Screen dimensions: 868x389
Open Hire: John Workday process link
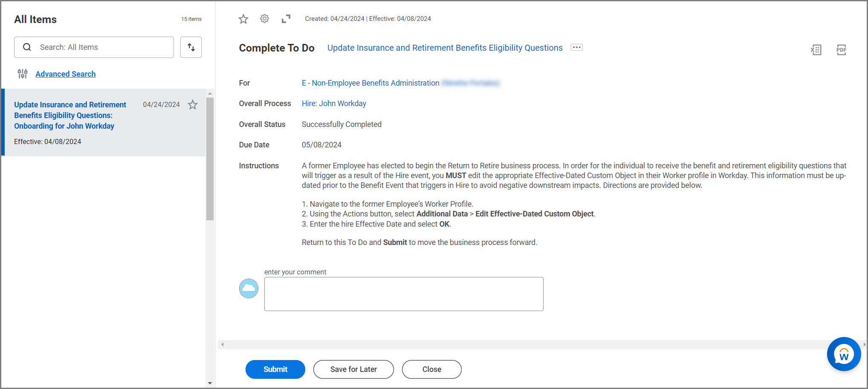[x=334, y=104]
